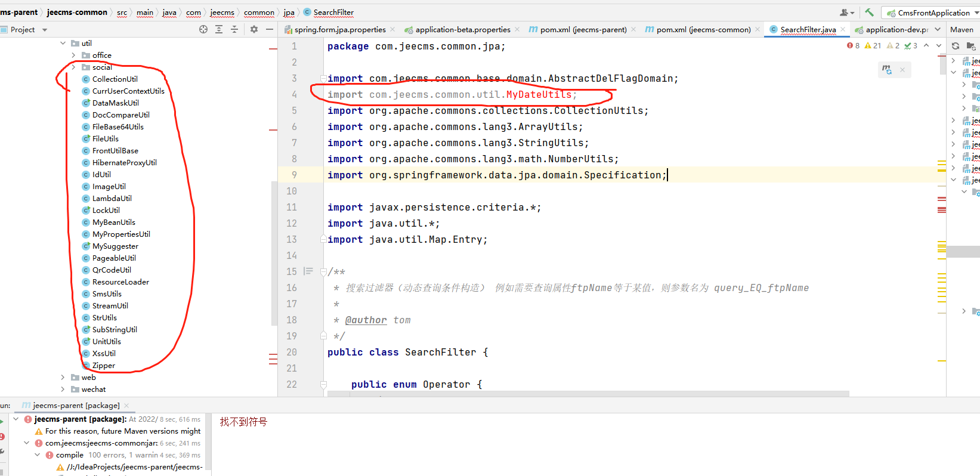The width and height of the screenshot is (980, 476).
Task: Open MyBeanUtils class in tree
Action: point(113,222)
